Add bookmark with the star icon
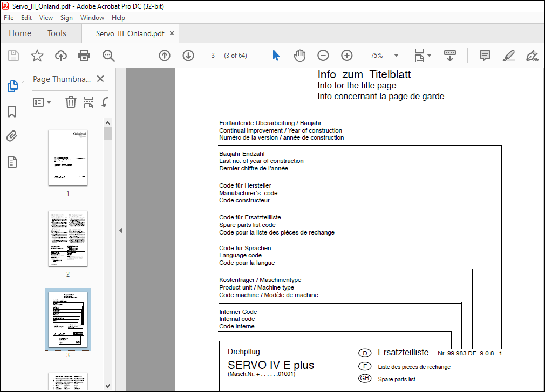 coord(37,56)
